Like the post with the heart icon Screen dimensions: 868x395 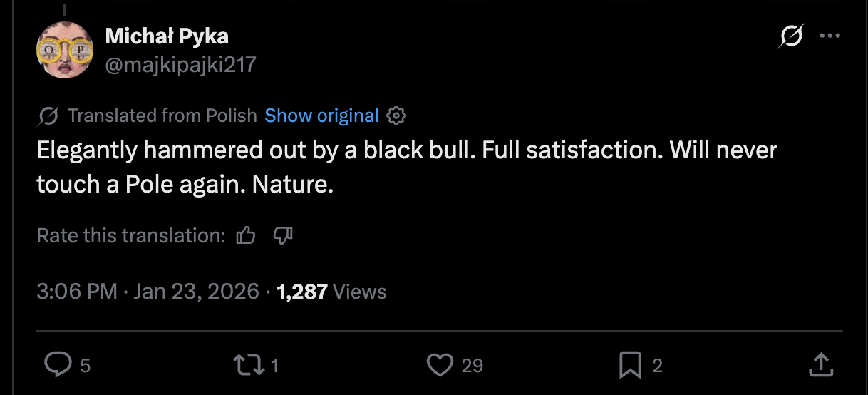pyautogui.click(x=440, y=366)
